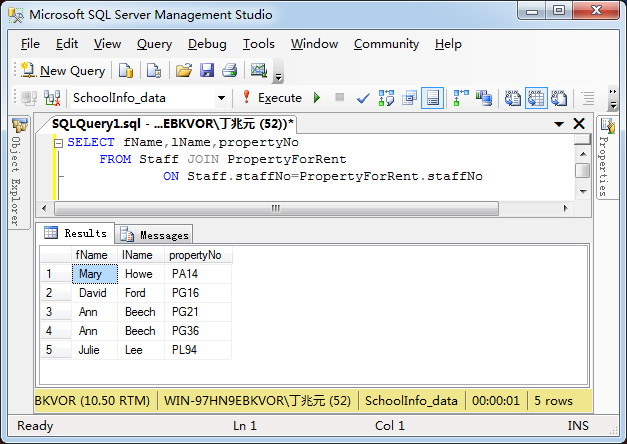Click the Database Engine Query icon
Viewport: 627px width, 444px height.
point(126,71)
